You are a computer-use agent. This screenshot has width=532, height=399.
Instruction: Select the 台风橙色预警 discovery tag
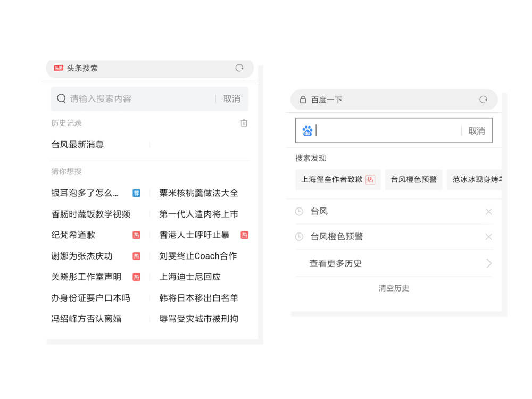click(413, 180)
